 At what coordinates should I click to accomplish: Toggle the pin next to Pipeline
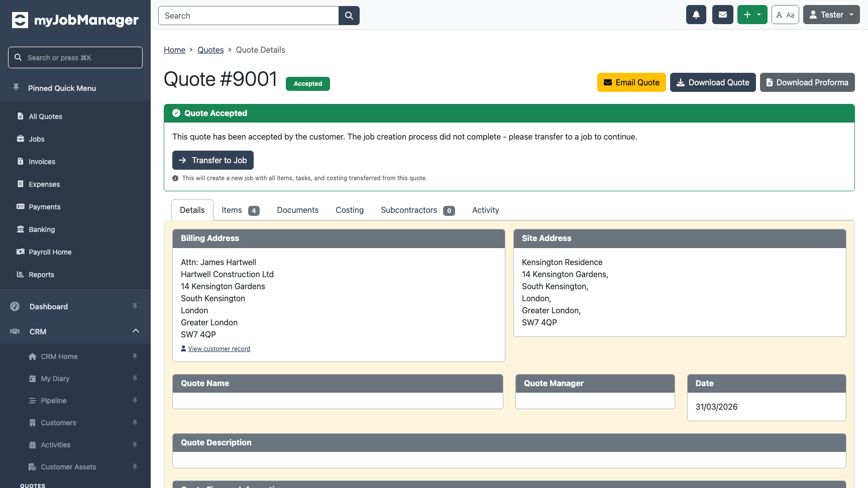(x=135, y=401)
